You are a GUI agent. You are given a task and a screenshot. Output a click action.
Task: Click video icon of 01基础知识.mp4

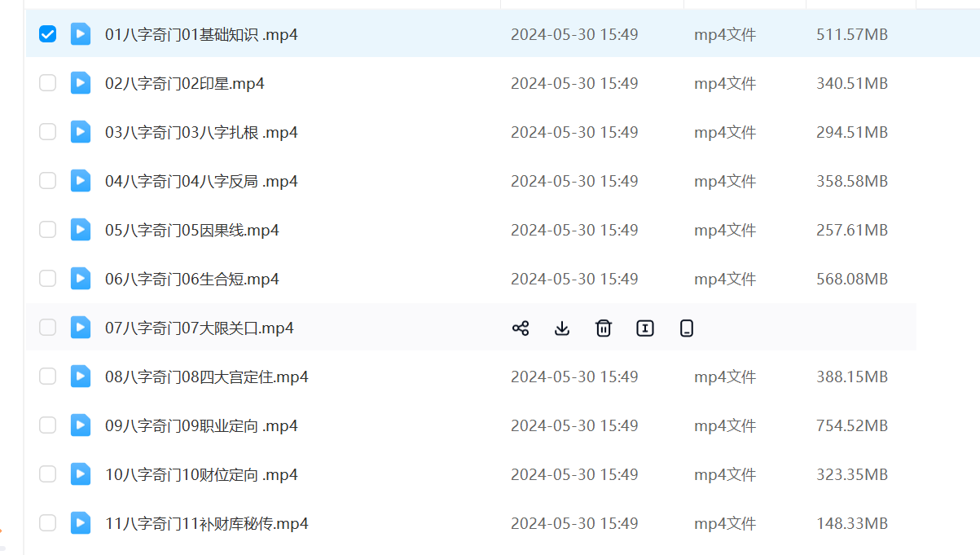click(81, 34)
